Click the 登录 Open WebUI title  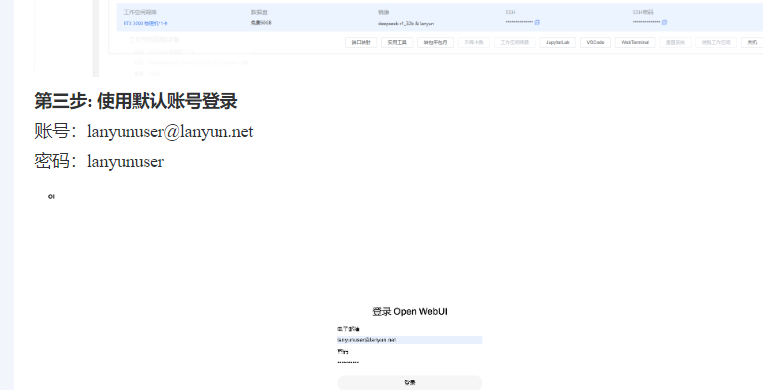click(410, 312)
